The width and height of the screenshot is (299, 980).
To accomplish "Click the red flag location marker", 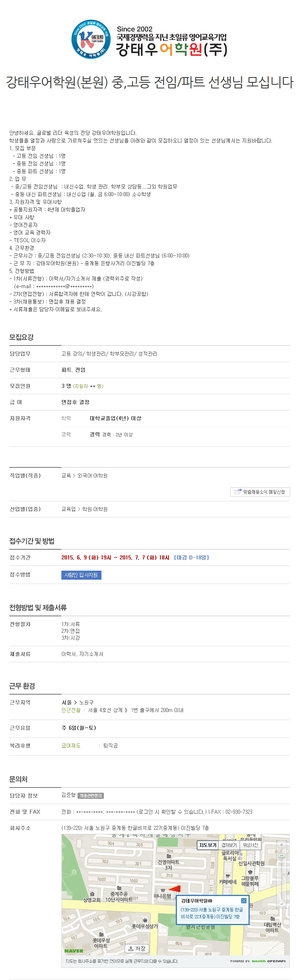I will point(175,888).
